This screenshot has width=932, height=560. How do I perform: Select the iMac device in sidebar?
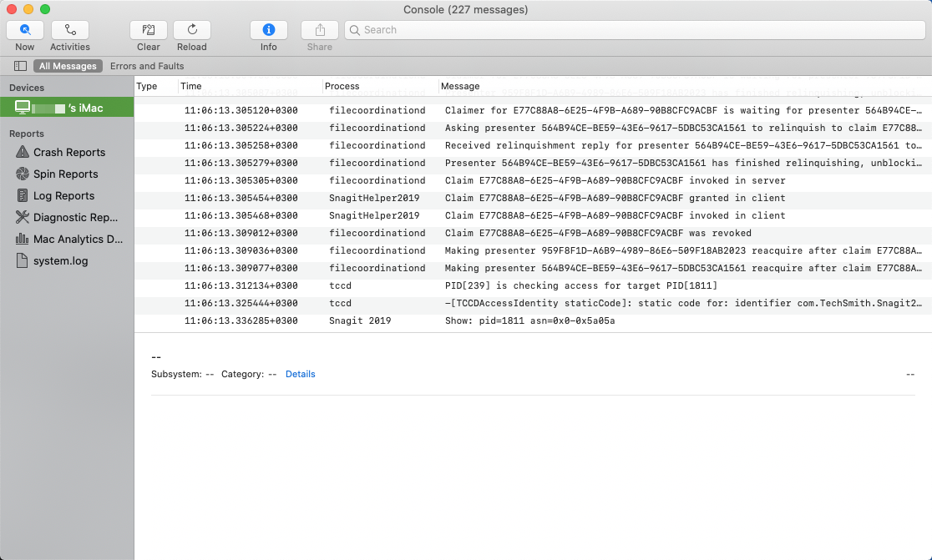[67, 108]
